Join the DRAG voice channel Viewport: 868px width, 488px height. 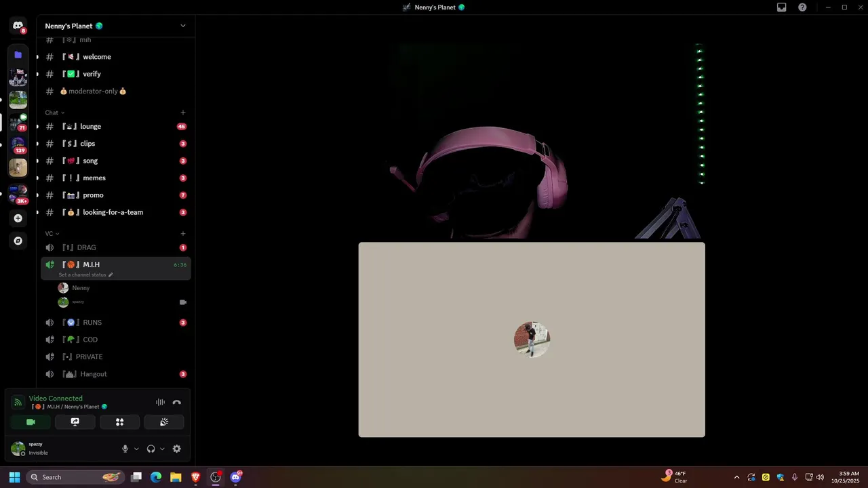pyautogui.click(x=116, y=247)
